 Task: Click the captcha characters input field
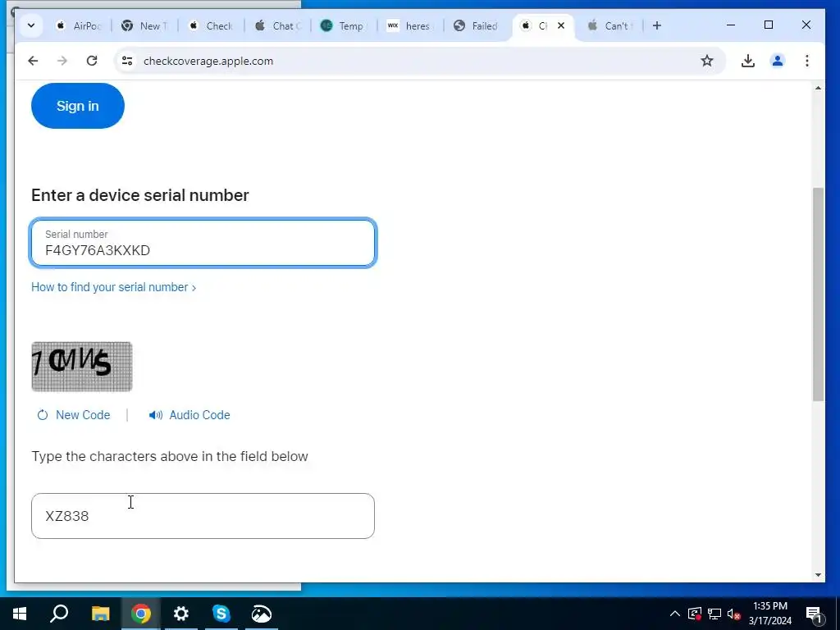point(203,516)
